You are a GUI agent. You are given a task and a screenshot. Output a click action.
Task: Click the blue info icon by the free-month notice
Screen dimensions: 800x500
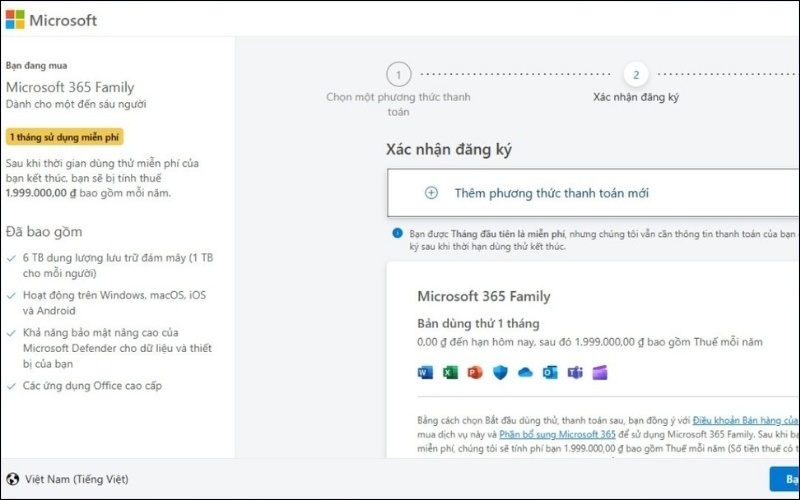[397, 233]
